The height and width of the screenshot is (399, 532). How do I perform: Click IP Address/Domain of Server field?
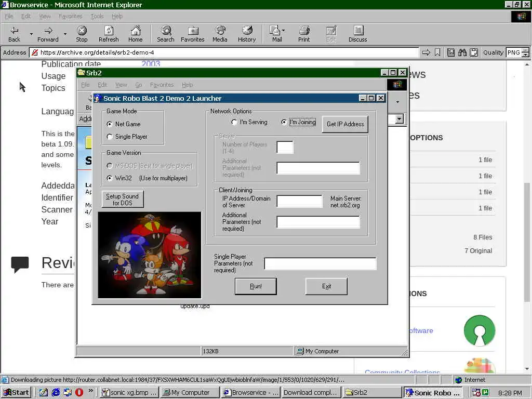(300, 201)
